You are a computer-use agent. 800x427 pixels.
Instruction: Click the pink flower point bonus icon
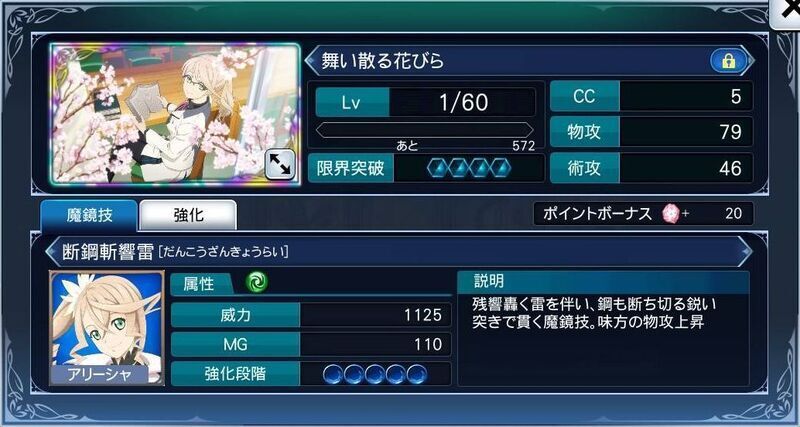click(670, 213)
